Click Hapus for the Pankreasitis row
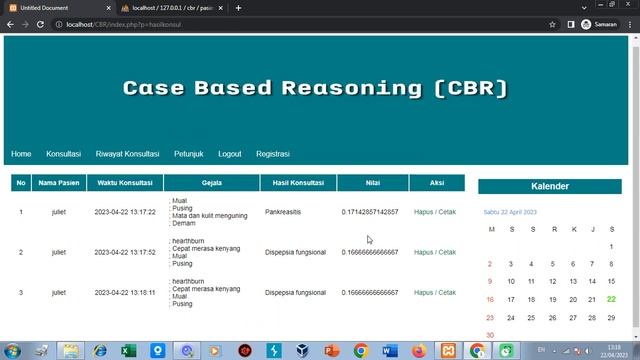Image resolution: width=640 pixels, height=360 pixels. (423, 212)
